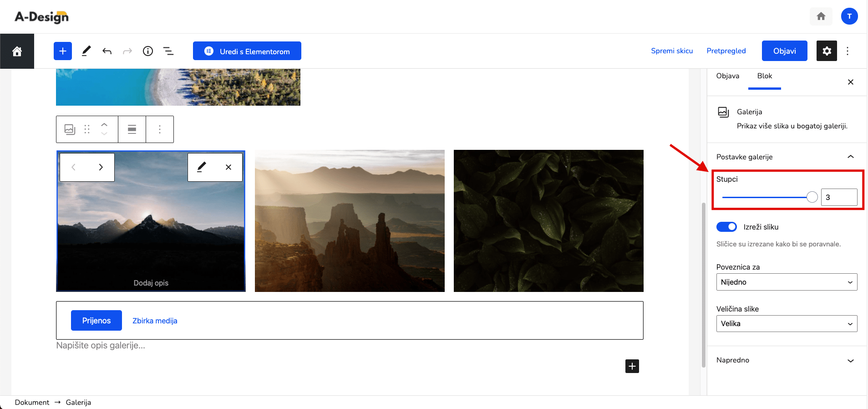Image resolution: width=868 pixels, height=409 pixels.
Task: Move the image forward with right arrow
Action: pos(101,167)
